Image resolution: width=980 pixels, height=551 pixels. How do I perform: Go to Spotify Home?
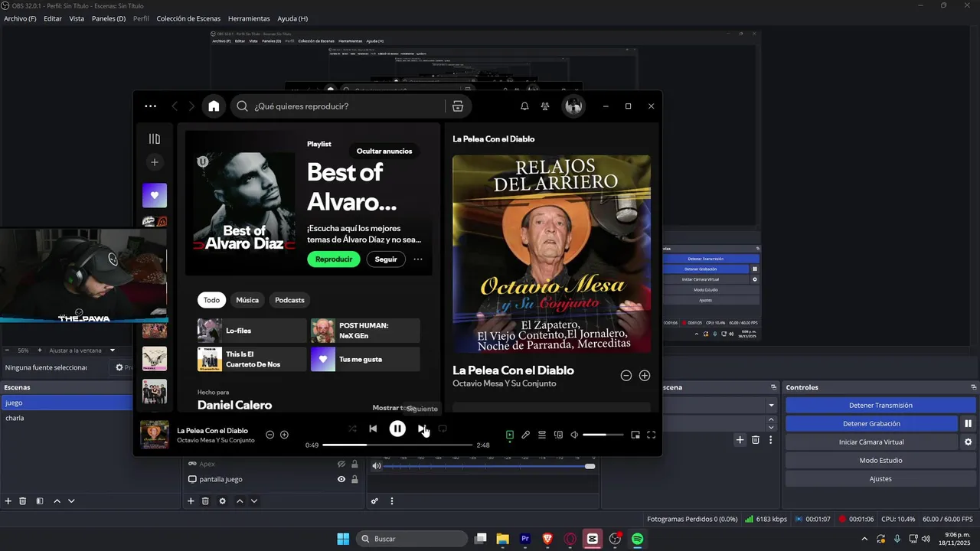click(x=214, y=106)
